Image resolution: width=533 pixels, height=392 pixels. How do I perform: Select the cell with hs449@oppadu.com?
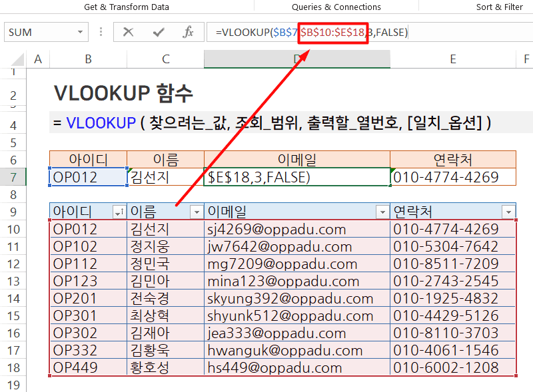(297, 367)
